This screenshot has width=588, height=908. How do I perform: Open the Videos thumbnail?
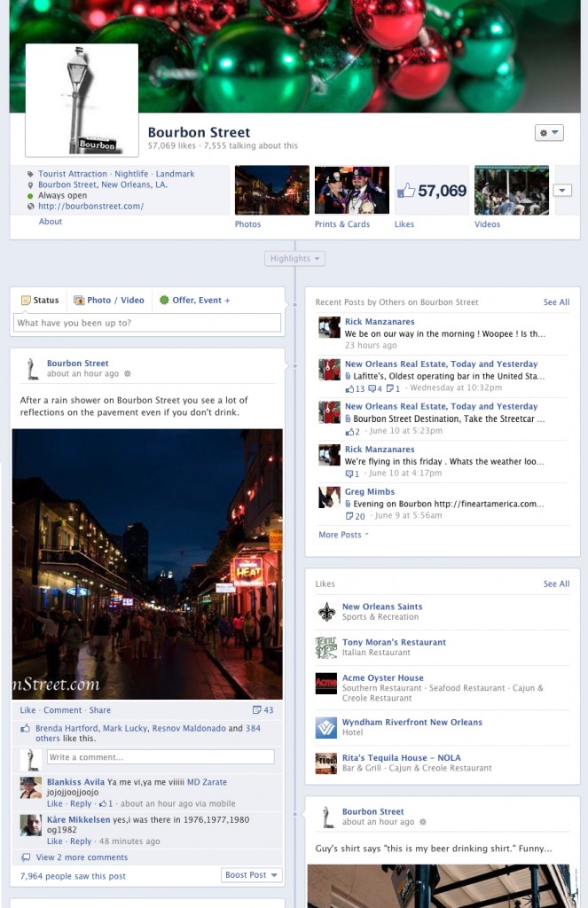tap(512, 190)
